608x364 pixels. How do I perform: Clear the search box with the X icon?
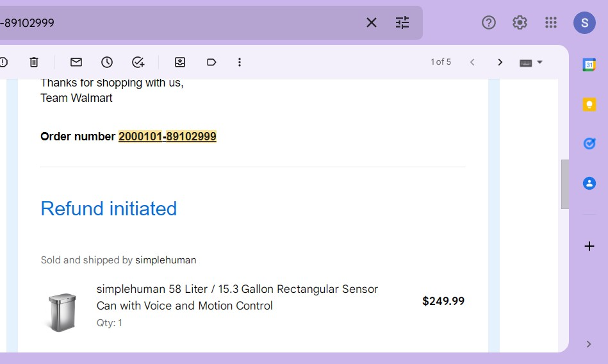[371, 22]
